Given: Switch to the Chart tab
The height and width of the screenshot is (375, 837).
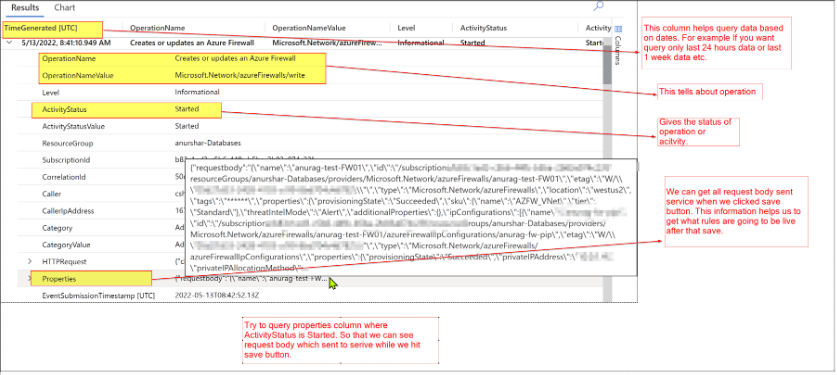Looking at the screenshot, I should tap(65, 7).
